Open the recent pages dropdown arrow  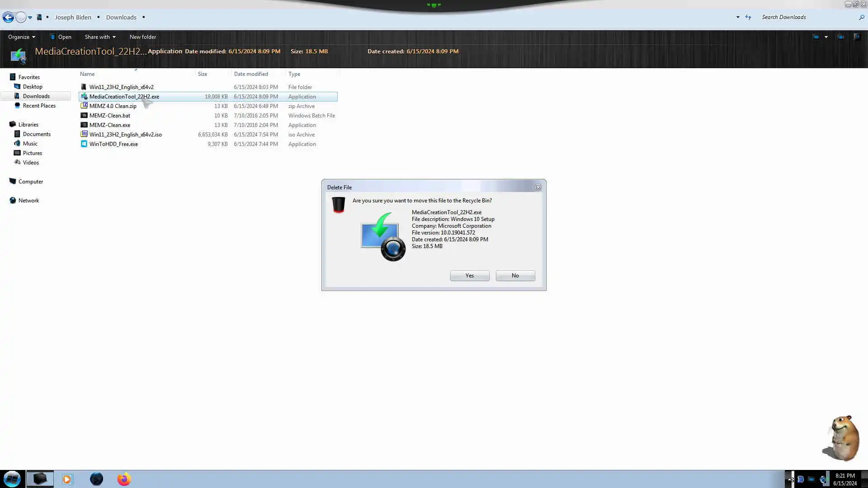tap(30, 17)
